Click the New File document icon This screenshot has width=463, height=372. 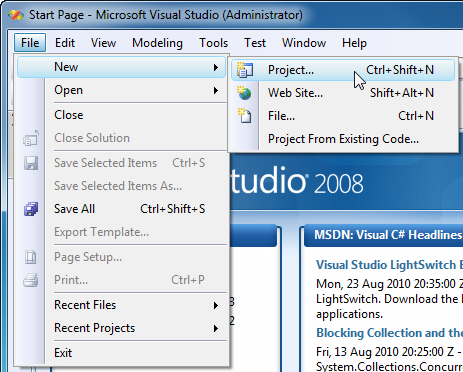point(245,116)
